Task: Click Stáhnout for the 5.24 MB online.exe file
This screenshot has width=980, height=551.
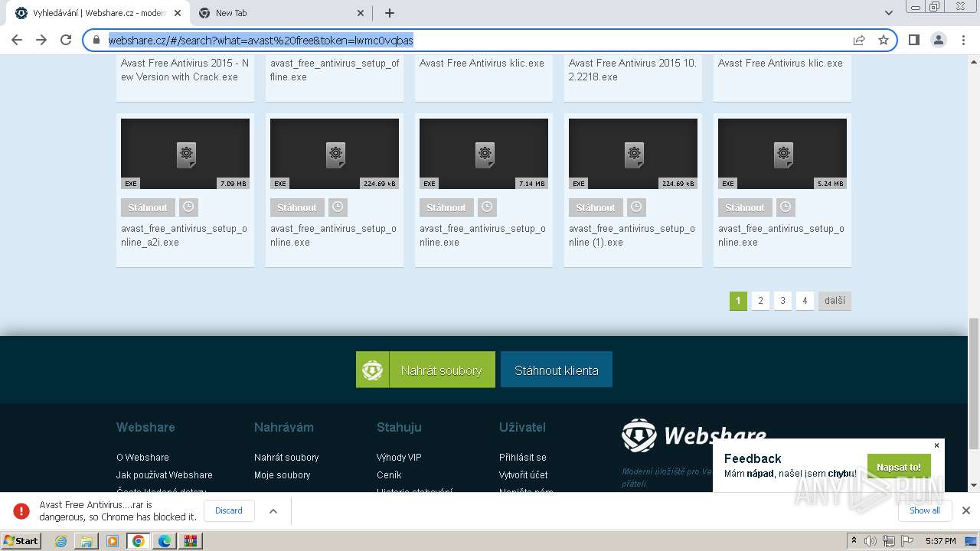Action: (x=744, y=207)
